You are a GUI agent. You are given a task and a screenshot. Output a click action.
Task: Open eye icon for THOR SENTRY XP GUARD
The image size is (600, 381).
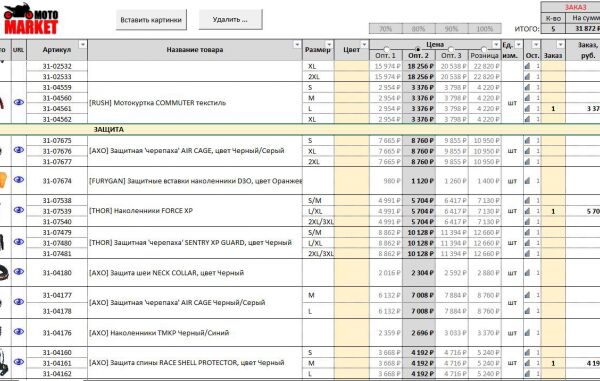[x=19, y=242]
